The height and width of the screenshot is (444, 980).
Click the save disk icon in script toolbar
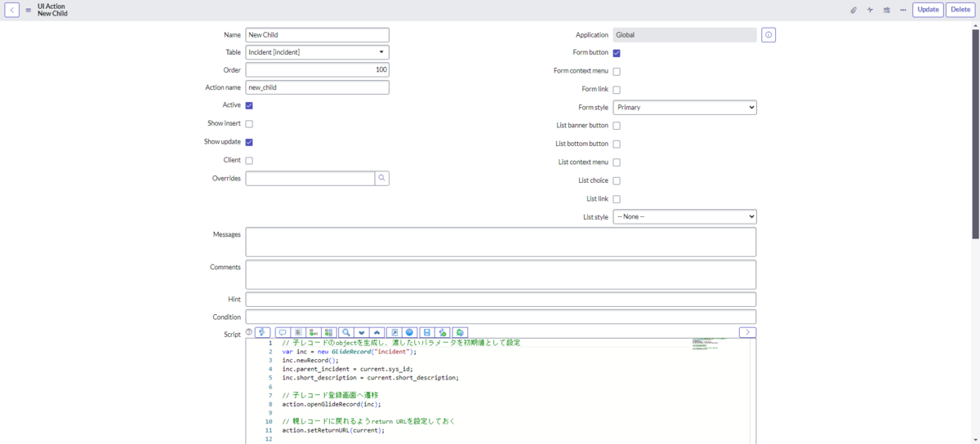click(426, 332)
